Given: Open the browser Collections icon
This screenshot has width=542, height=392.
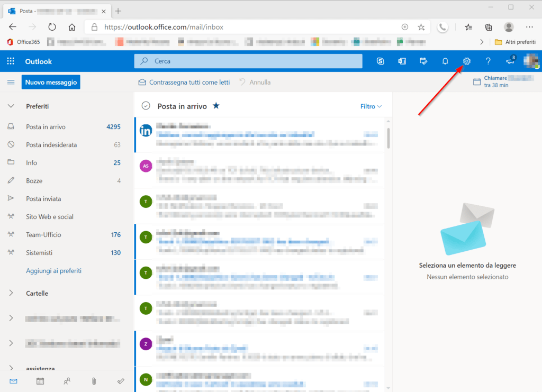Looking at the screenshot, I should [x=489, y=27].
